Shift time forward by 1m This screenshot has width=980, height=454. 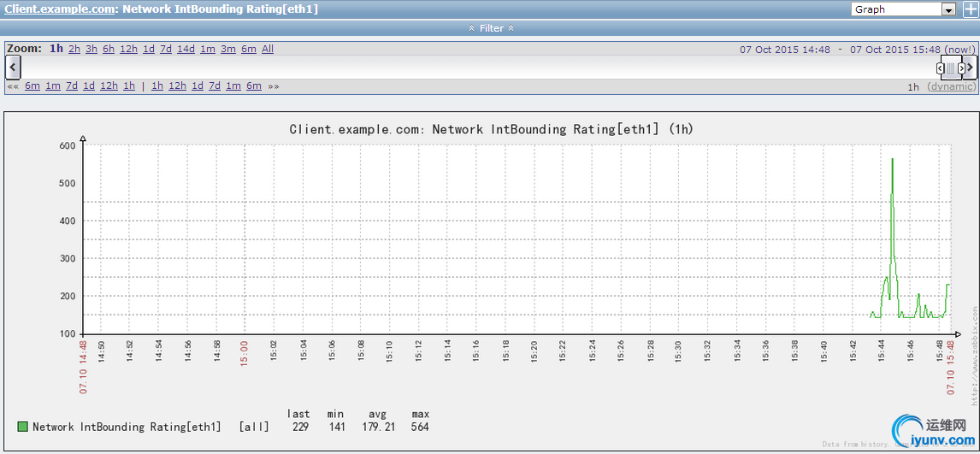(x=233, y=86)
